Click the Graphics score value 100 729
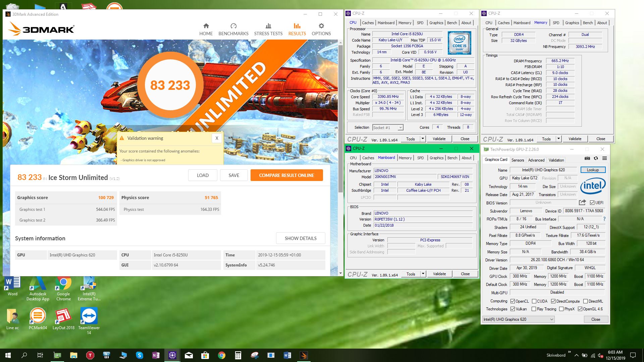 click(x=106, y=197)
